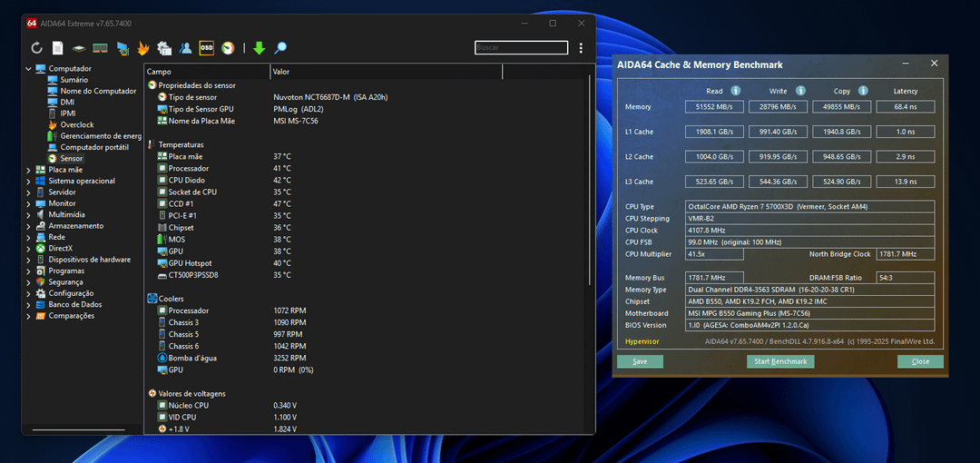
Task: Select Computador portátil in the tree
Action: pyautogui.click(x=94, y=147)
